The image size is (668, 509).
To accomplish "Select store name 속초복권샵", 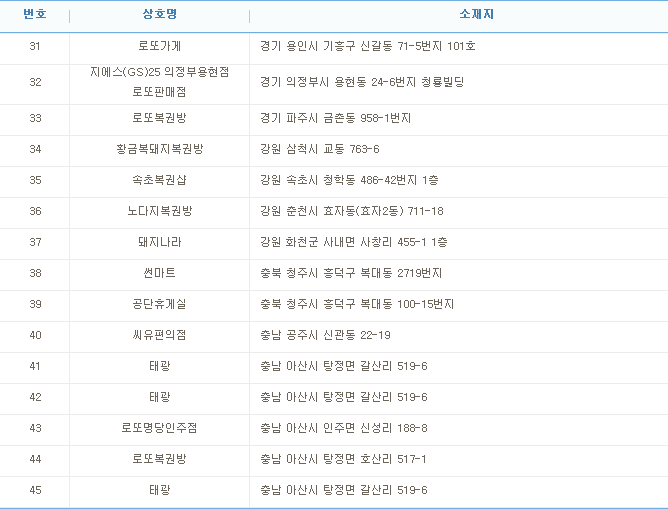I will tap(159, 180).
